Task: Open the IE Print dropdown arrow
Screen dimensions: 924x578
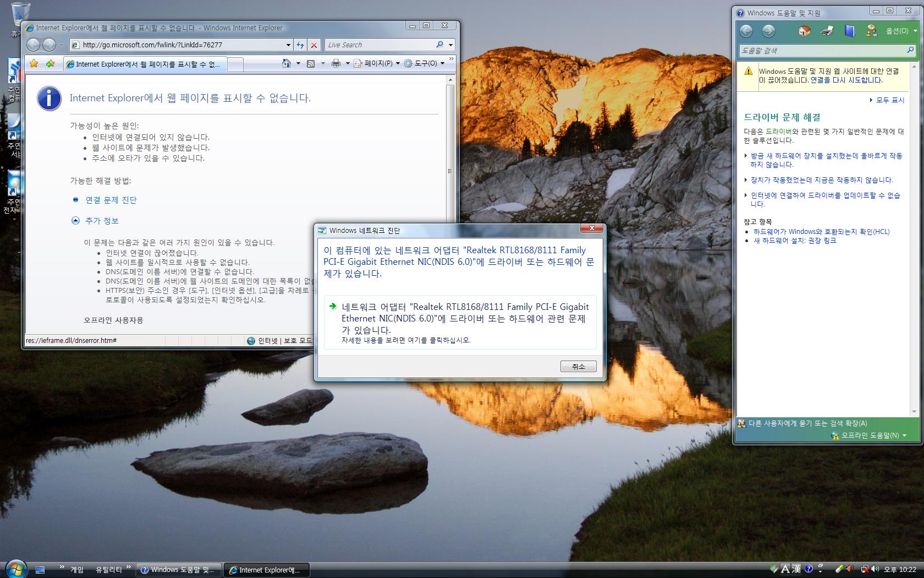Action: click(x=348, y=63)
